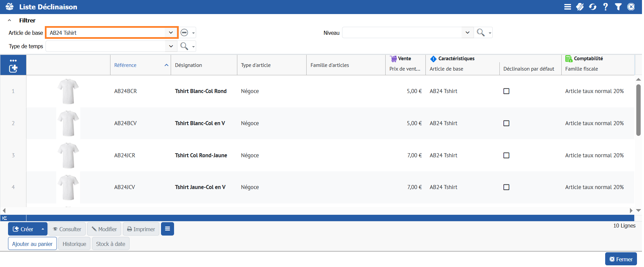The width and height of the screenshot is (644, 267).
Task: Open help with question mark icon
Action: pos(605,7)
